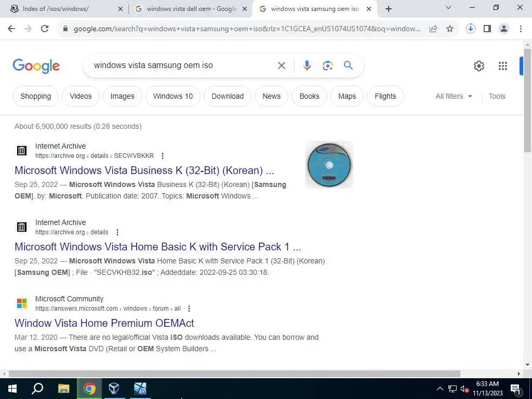Open taskbar search

click(x=37, y=389)
